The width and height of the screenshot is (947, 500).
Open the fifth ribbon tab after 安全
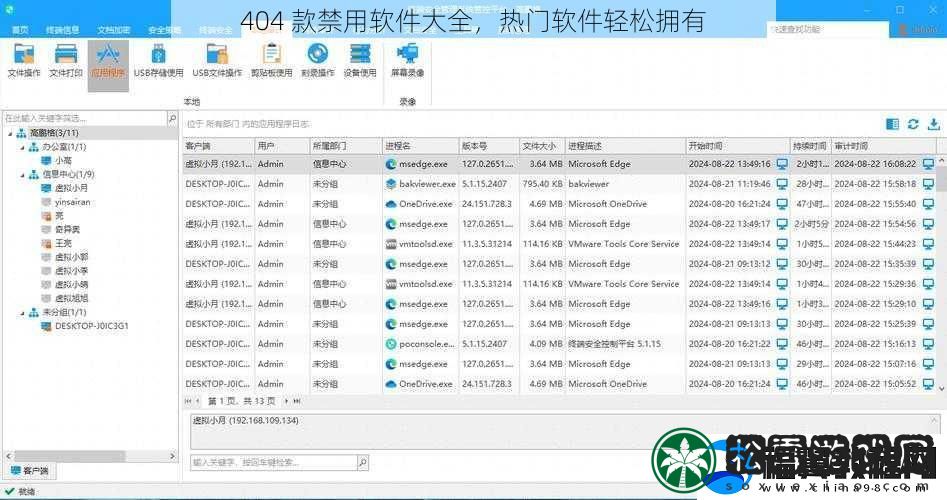pyautogui.click(x=216, y=30)
